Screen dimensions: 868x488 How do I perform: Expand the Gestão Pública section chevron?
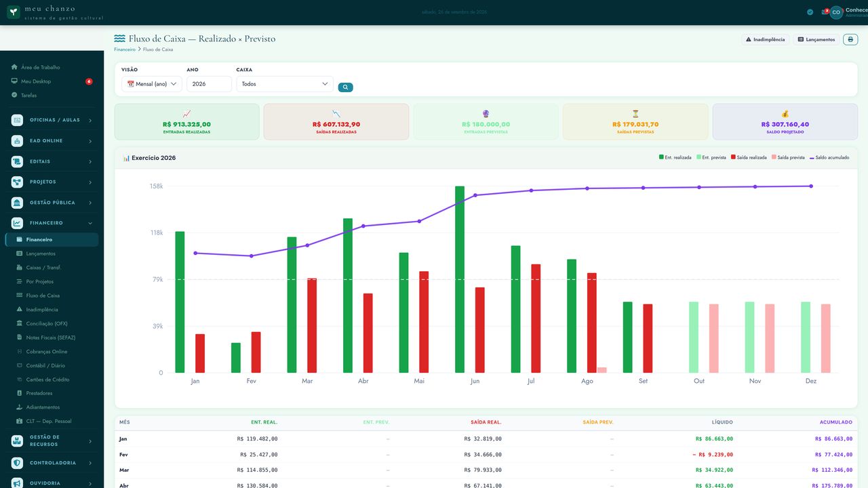pos(90,203)
